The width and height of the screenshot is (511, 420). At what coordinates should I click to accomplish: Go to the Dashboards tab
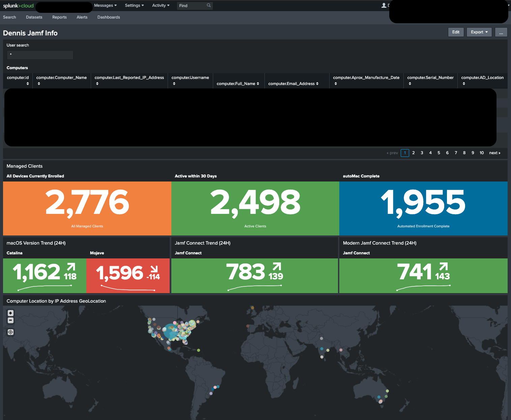click(x=109, y=17)
